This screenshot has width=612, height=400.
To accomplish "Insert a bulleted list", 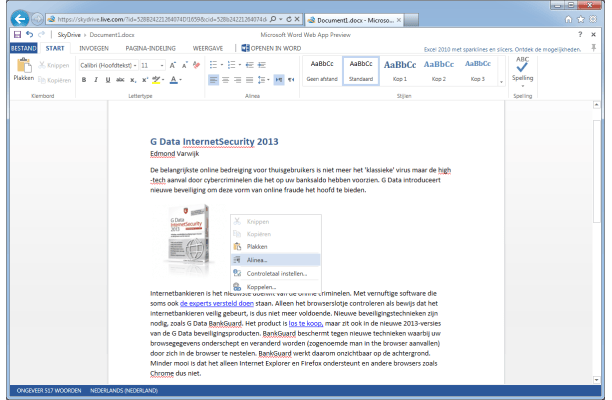I will point(213,65).
